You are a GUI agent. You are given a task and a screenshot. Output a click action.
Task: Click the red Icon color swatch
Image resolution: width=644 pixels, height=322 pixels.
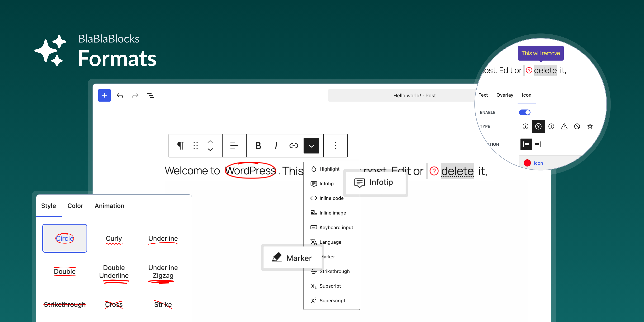click(x=527, y=163)
